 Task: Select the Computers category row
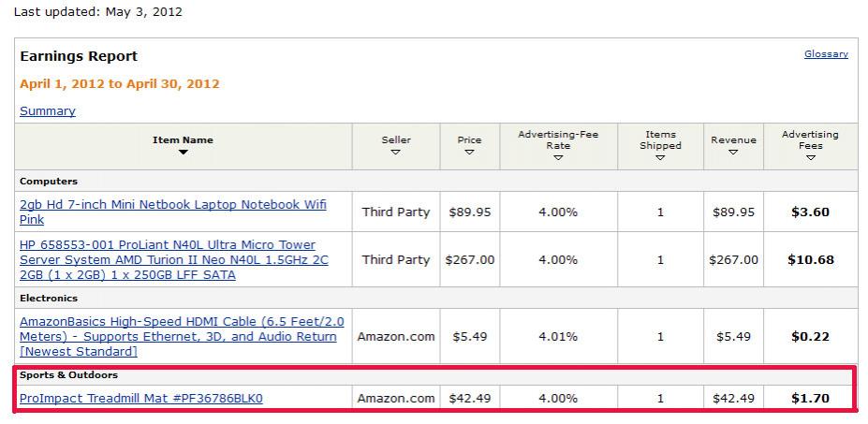click(436, 181)
